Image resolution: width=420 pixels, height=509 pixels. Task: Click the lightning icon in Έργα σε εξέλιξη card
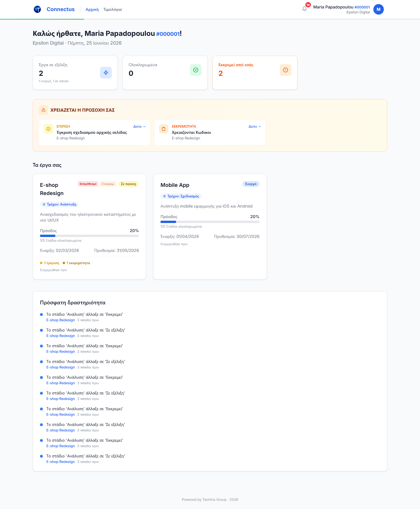(106, 73)
